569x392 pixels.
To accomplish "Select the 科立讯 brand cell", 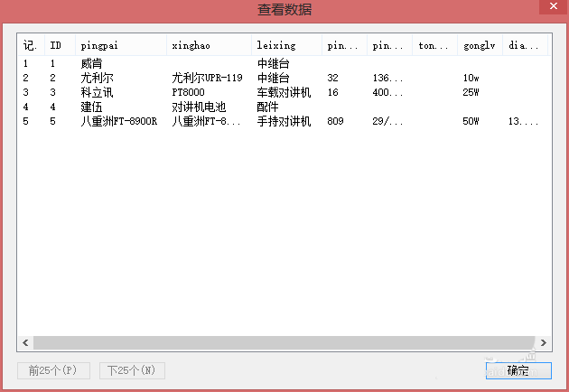I will tap(97, 92).
